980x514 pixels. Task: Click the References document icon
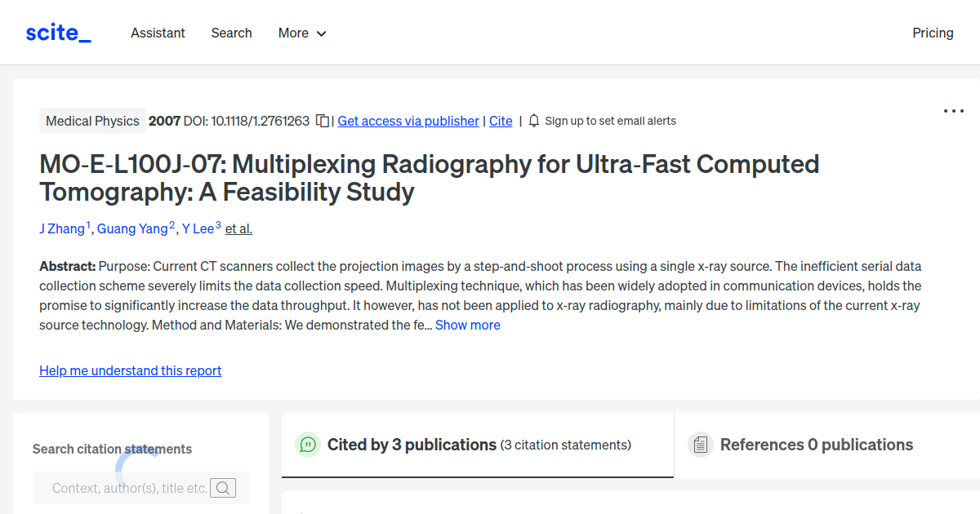point(701,445)
